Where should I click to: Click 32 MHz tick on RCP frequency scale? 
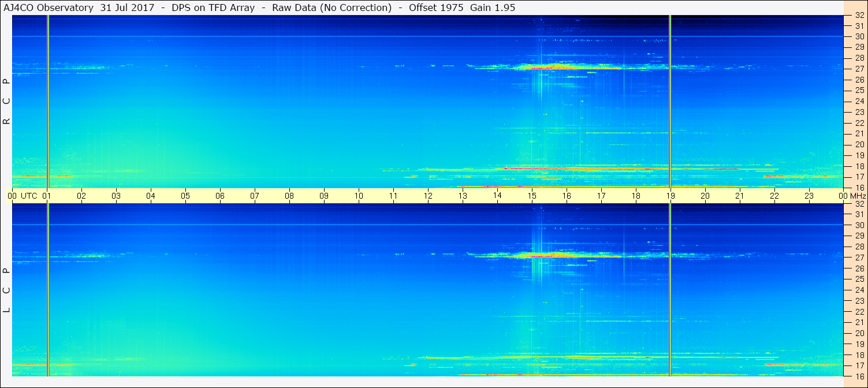859,16
